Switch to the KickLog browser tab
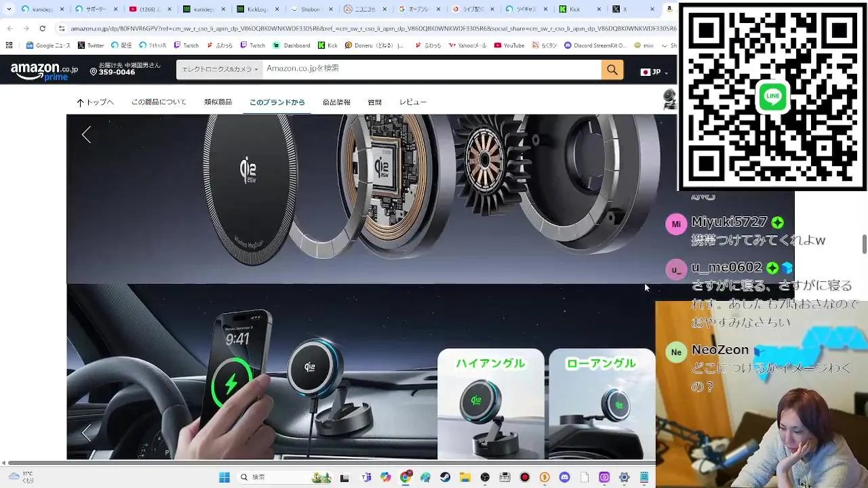The height and width of the screenshot is (488, 868). 256,9
